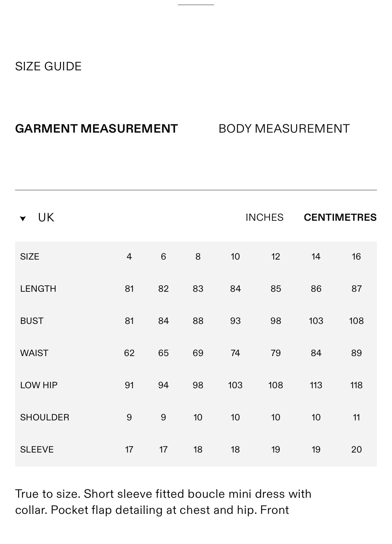Select size 10 column header
392x544 pixels.
point(235,257)
